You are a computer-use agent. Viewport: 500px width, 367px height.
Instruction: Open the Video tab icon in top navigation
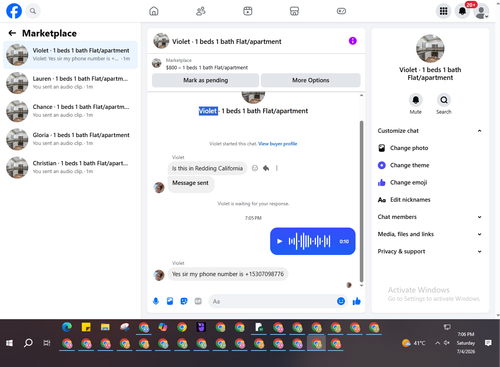[x=248, y=11]
